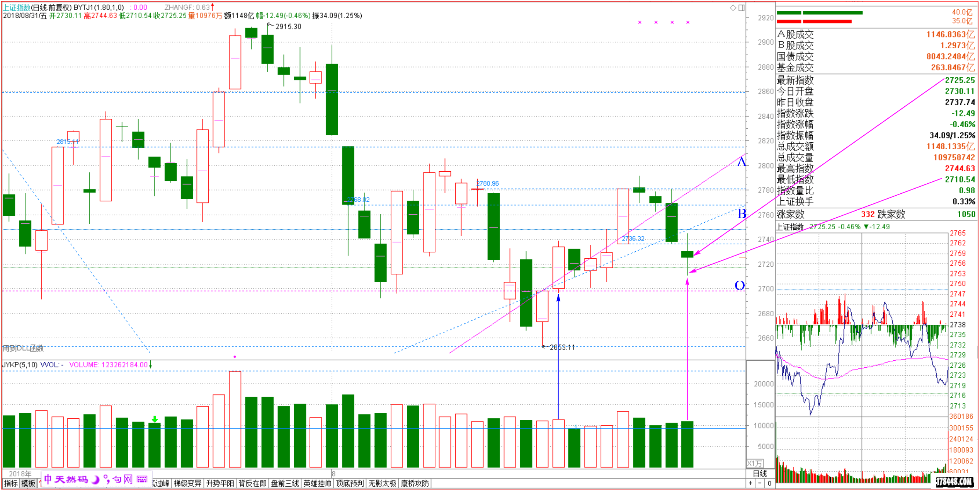Click the diamond icon at chart top-right
This screenshot has height=491, width=980.
(x=733, y=8)
